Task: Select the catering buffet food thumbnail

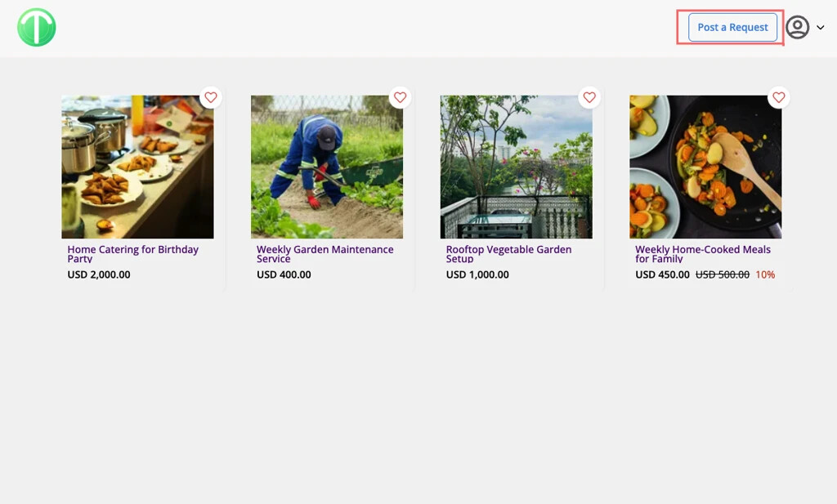Action: pyautogui.click(x=137, y=167)
